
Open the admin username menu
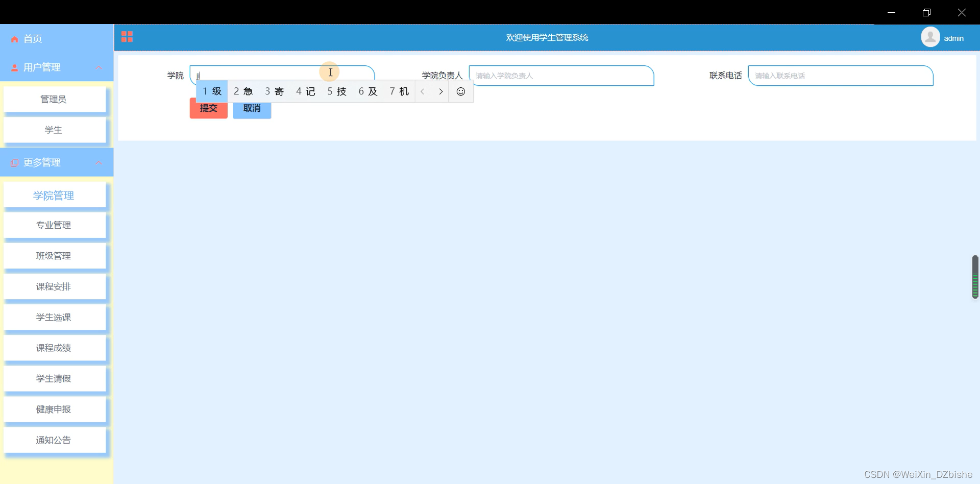point(953,38)
